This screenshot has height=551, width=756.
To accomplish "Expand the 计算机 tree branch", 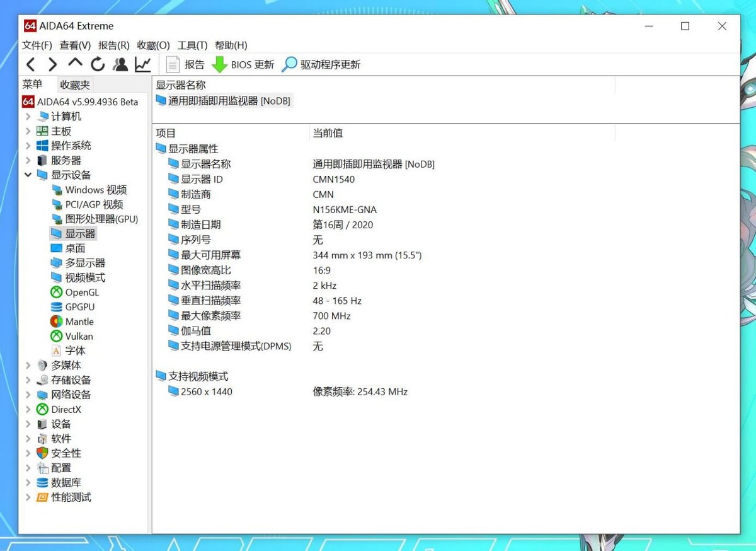I will (26, 116).
